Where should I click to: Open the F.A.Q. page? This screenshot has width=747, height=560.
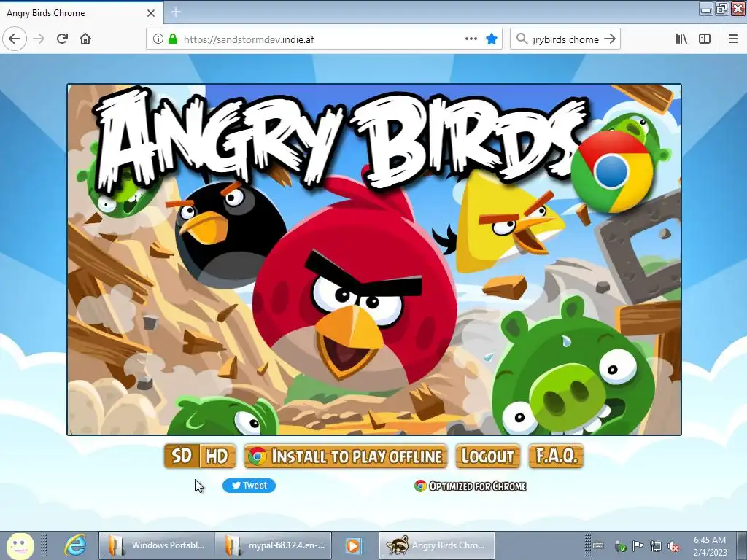[x=556, y=456]
